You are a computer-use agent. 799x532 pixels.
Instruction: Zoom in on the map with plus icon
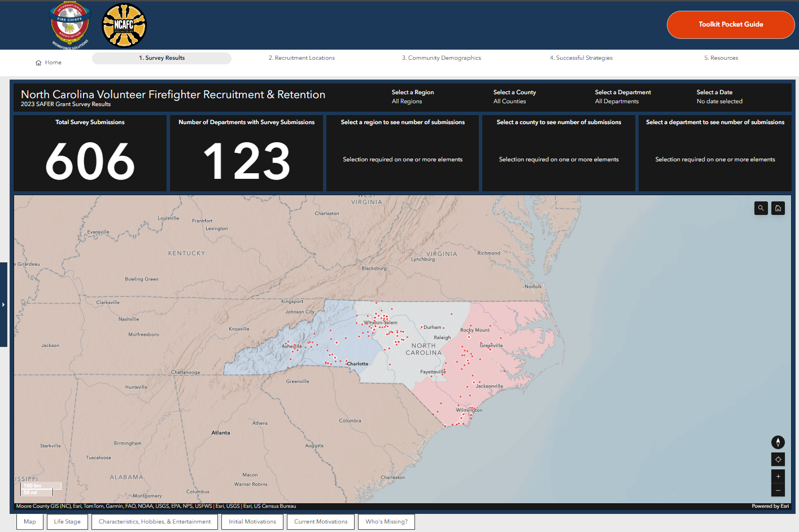[x=778, y=476]
